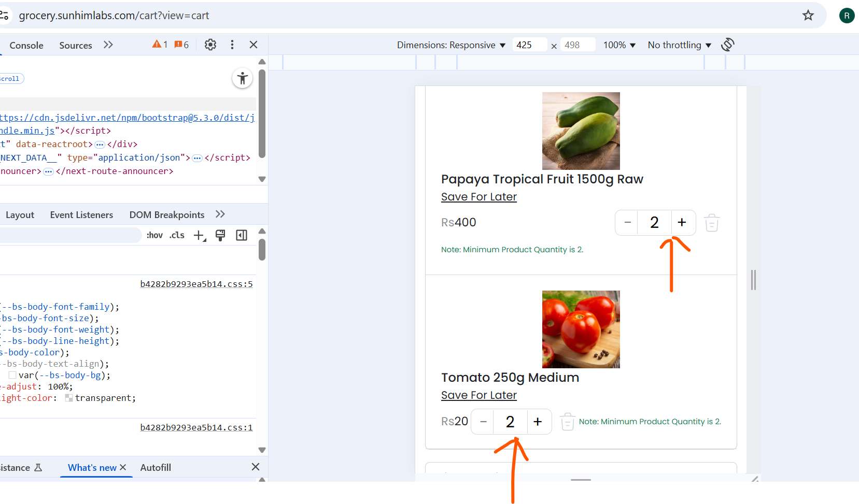
Task: Add new style rule plus icon
Action: point(200,236)
